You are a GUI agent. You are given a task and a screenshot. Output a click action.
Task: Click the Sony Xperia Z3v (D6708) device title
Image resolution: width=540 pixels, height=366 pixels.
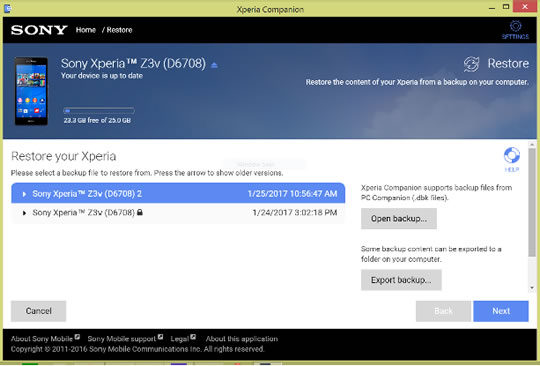coord(133,64)
